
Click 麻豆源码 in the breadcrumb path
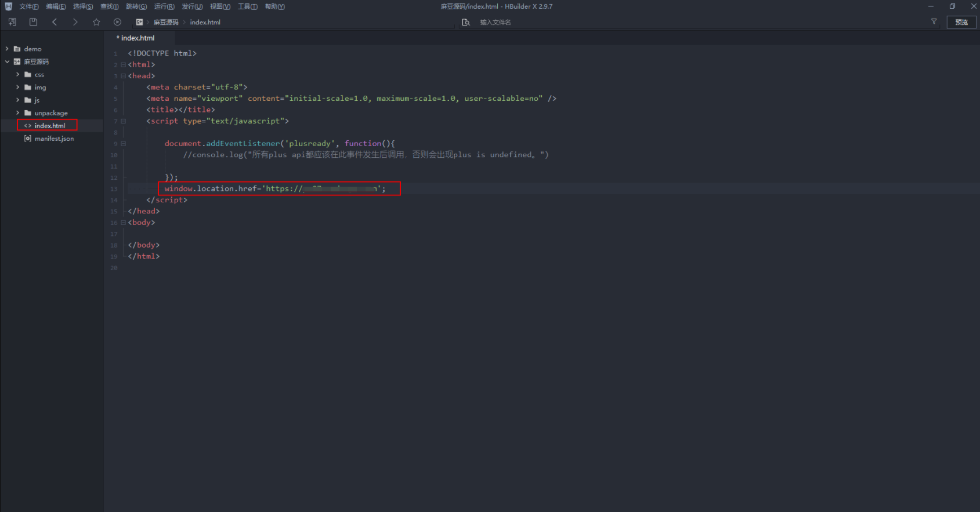tap(166, 22)
